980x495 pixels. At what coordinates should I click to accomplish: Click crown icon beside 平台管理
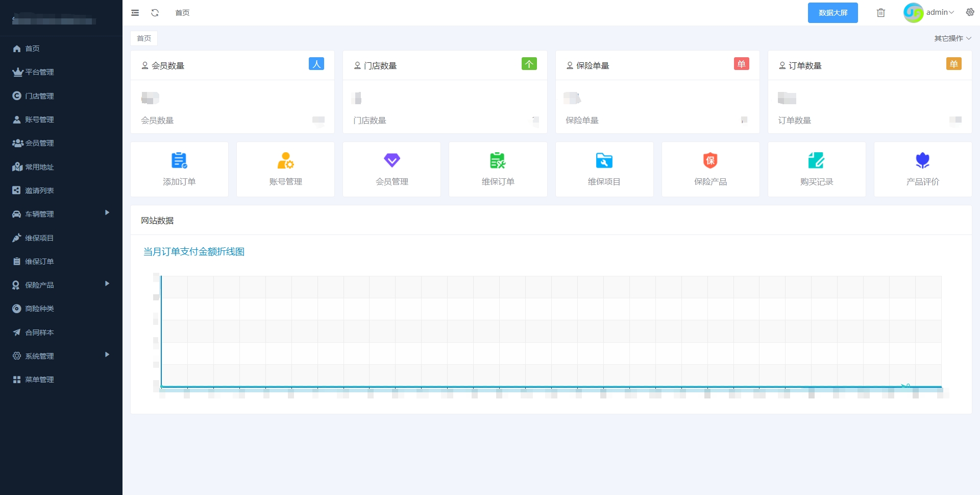point(17,72)
